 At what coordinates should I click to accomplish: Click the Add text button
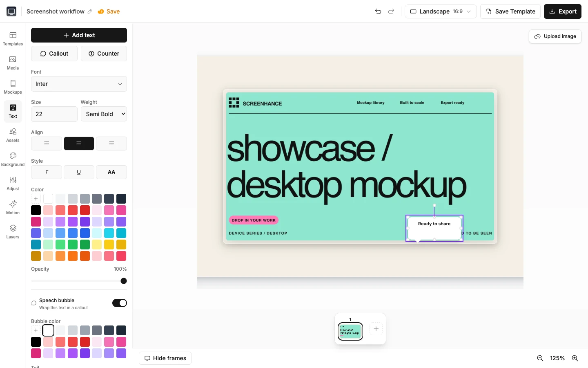(x=79, y=35)
